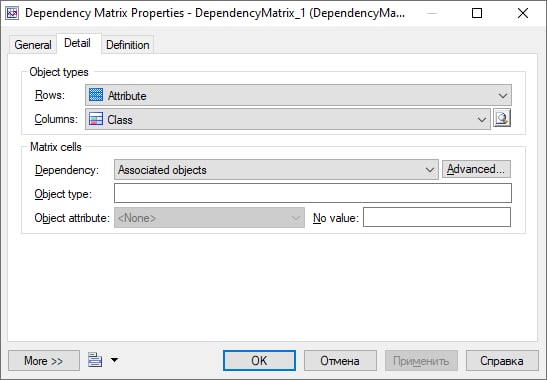Click the Применить apply button
Screen dimensions: 547x380
(421, 360)
